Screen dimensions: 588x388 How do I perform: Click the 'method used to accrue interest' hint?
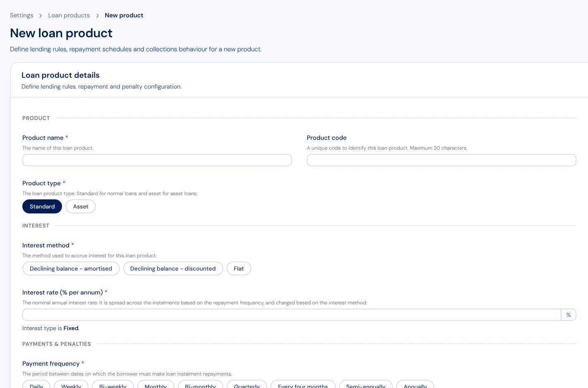pyautogui.click(x=89, y=256)
